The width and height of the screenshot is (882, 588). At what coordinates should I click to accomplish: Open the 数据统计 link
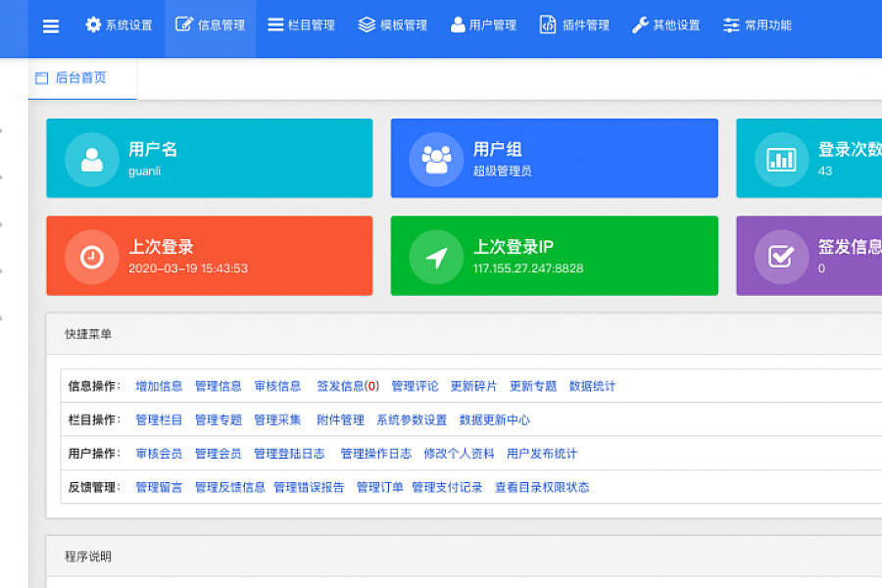point(592,386)
